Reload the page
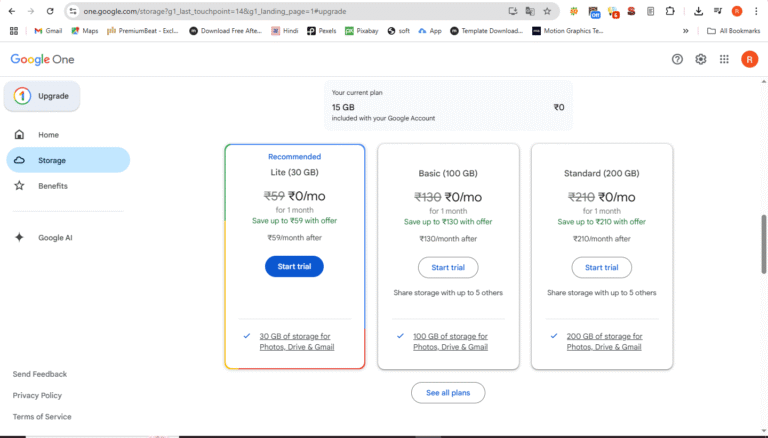The image size is (768, 438). tap(50, 11)
